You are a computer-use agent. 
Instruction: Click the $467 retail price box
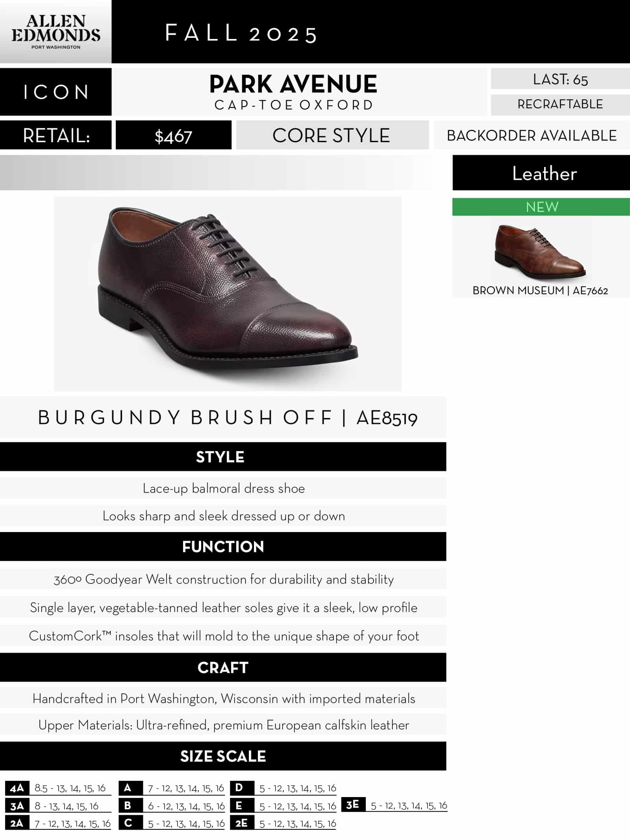click(x=173, y=135)
